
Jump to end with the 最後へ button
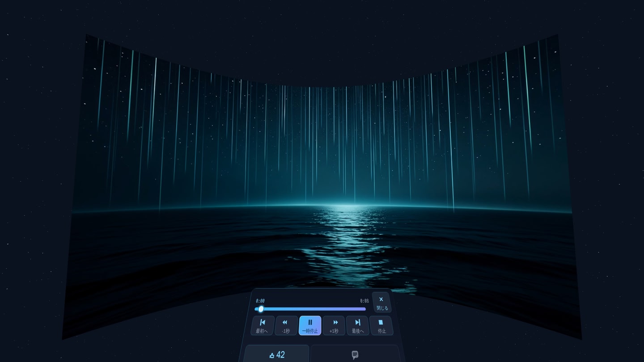point(358,325)
